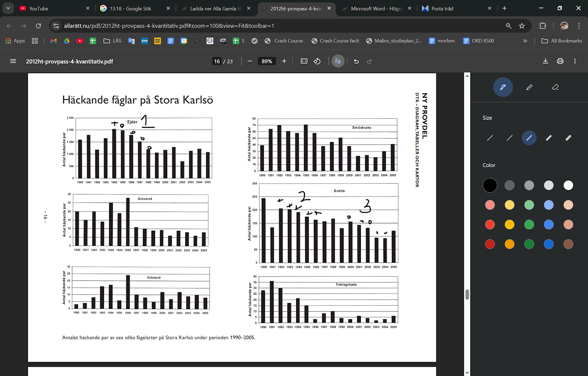
Task: Click the PDF download icon
Action: [x=545, y=61]
